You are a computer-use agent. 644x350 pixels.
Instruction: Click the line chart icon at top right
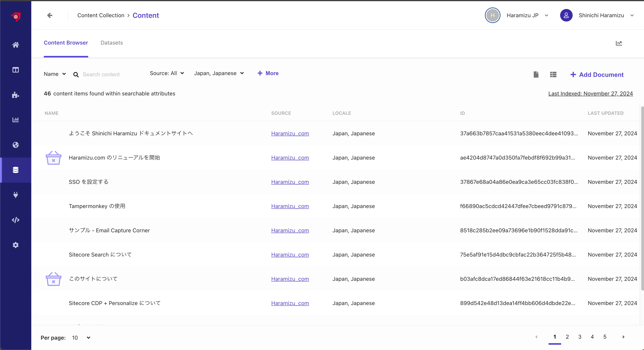(619, 43)
